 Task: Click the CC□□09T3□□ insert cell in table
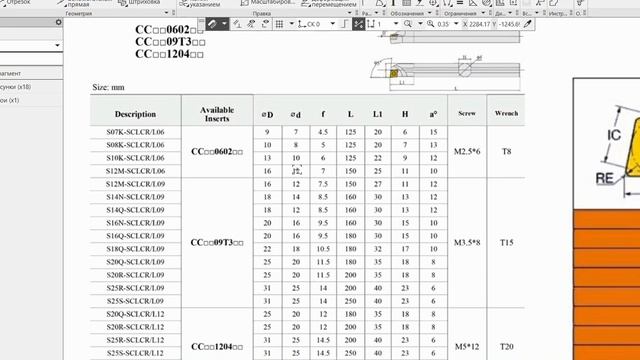pos(217,242)
